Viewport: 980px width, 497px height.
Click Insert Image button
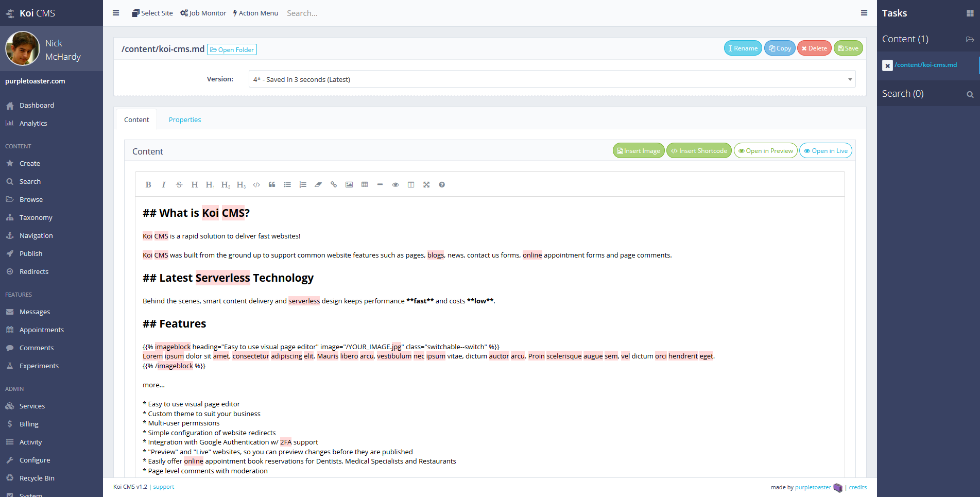tap(639, 150)
